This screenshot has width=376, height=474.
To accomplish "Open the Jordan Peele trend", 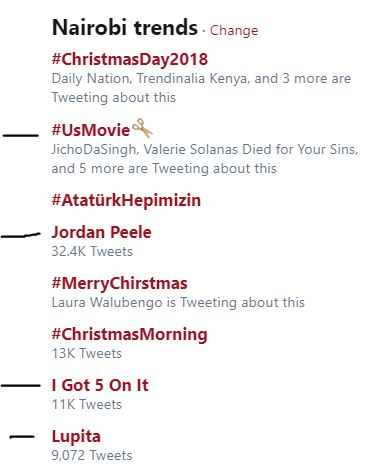I will point(101,232).
